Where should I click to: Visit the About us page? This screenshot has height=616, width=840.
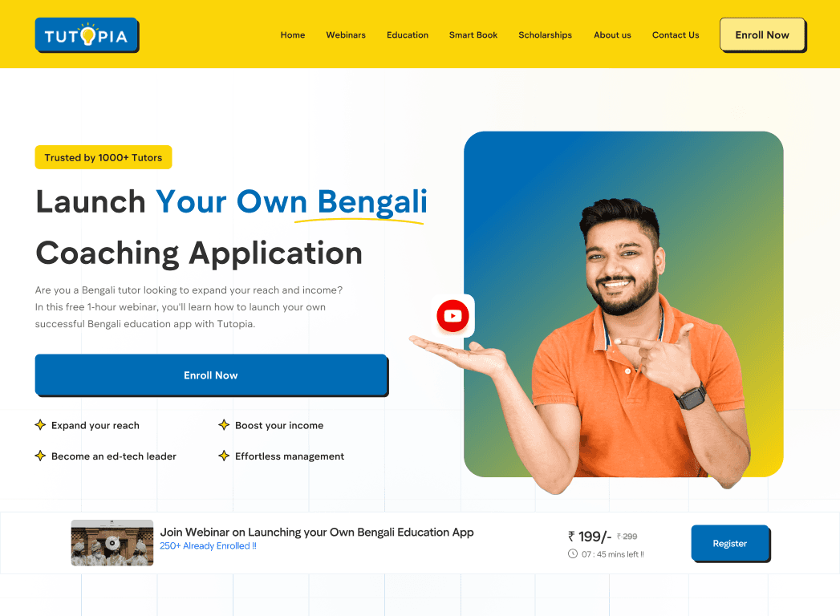[x=612, y=34]
